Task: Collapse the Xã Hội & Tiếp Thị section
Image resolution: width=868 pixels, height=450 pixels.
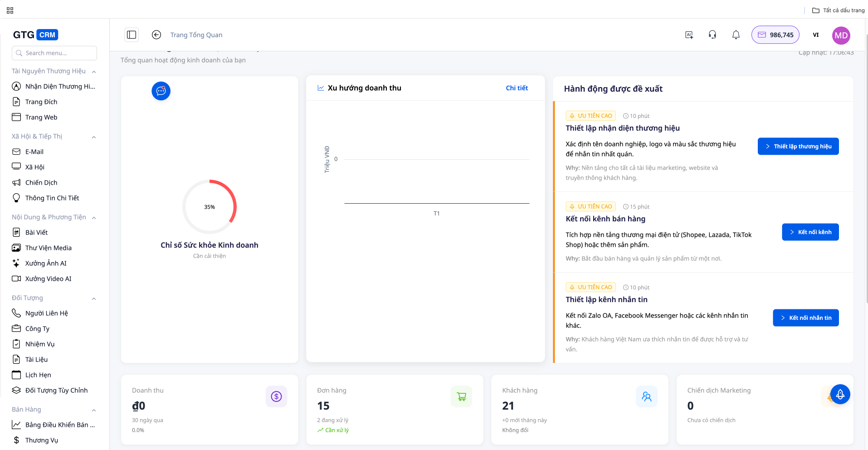Action: pyautogui.click(x=94, y=137)
